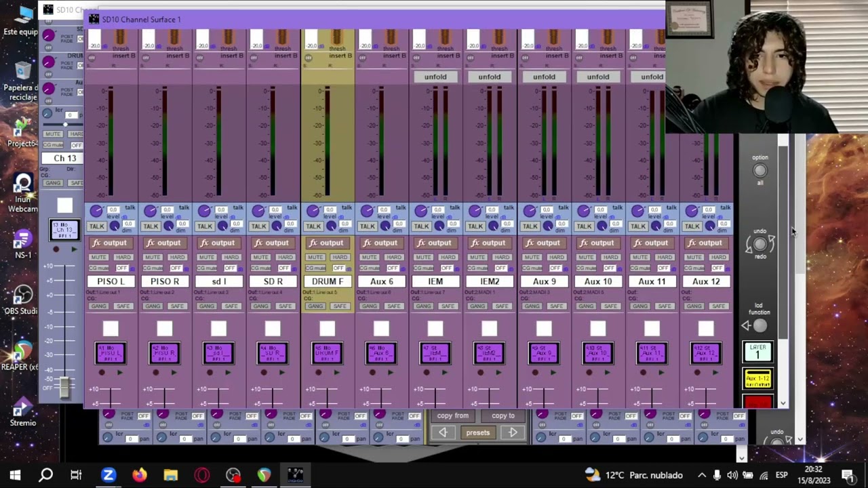Open fx output section of DRUM F

pos(328,243)
